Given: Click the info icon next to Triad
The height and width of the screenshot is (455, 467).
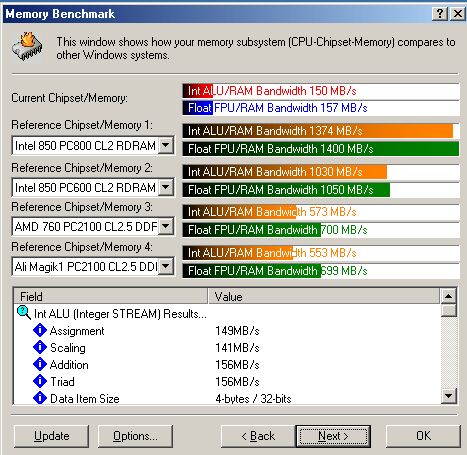Looking at the screenshot, I should [x=40, y=381].
